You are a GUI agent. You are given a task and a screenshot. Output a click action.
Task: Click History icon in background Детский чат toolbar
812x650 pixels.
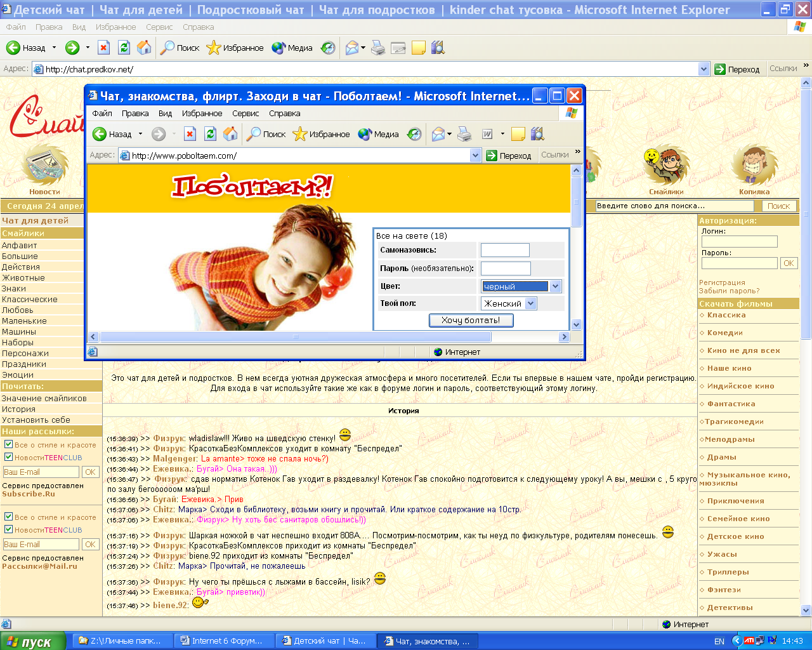click(x=328, y=48)
